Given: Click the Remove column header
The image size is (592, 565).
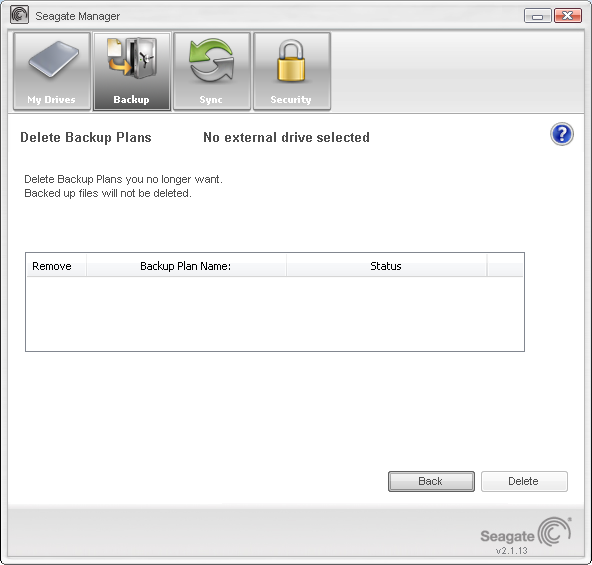Looking at the screenshot, I should (56, 266).
